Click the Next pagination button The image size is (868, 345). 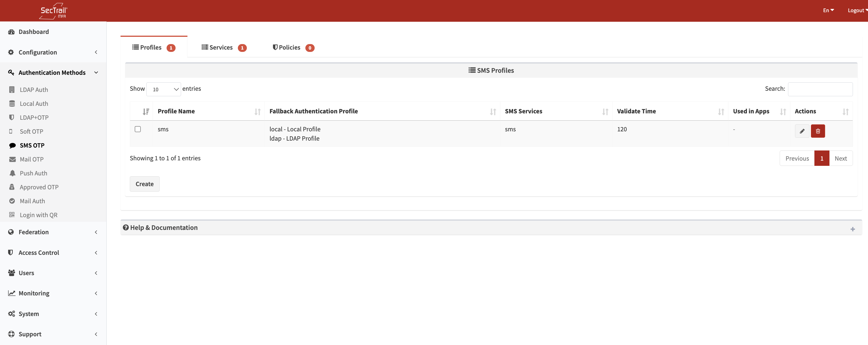840,158
